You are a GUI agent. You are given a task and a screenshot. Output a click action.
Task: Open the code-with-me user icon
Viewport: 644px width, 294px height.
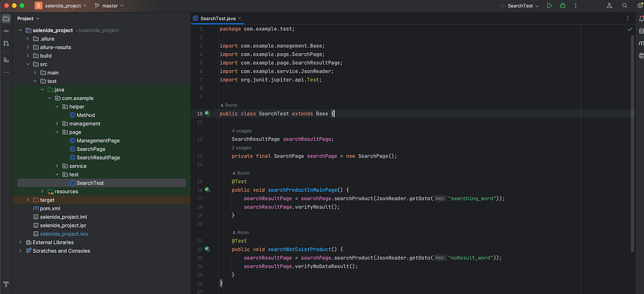[x=610, y=5]
